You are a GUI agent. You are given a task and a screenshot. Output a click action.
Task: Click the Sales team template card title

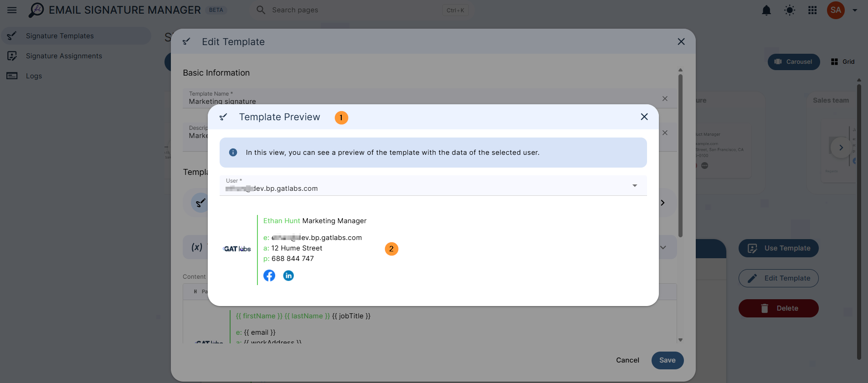pos(831,100)
